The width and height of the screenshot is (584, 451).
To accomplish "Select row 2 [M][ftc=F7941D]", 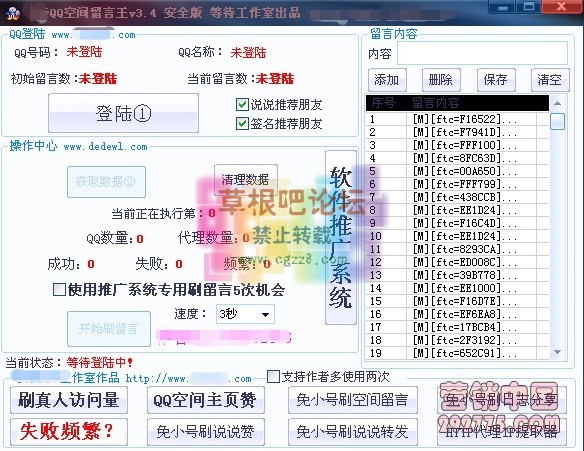I will [457, 132].
